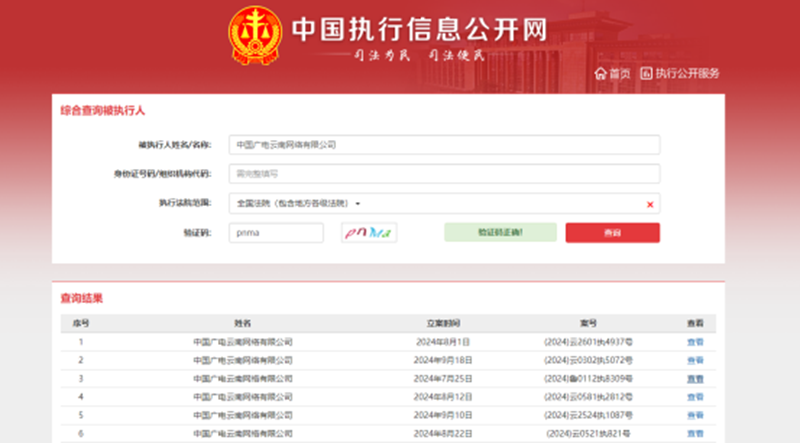800x443 pixels.
Task: Open 查看 link for case 云2524执1087号
Action: (694, 415)
